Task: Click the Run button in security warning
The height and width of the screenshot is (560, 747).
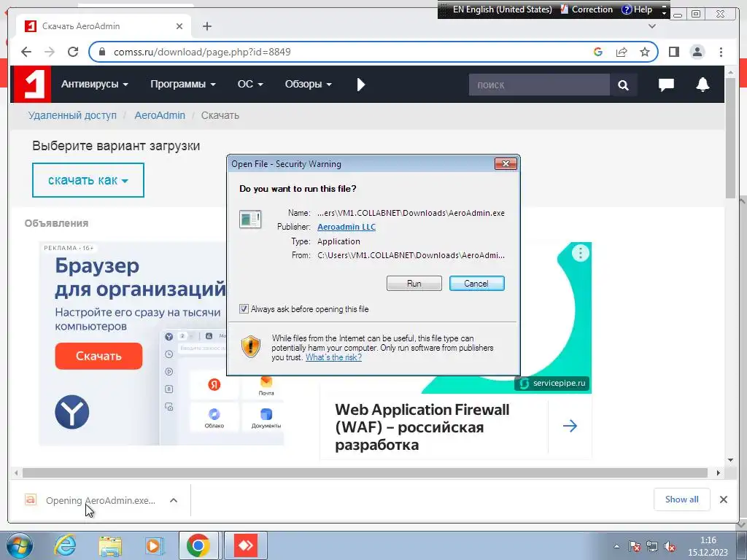Action: click(x=414, y=284)
